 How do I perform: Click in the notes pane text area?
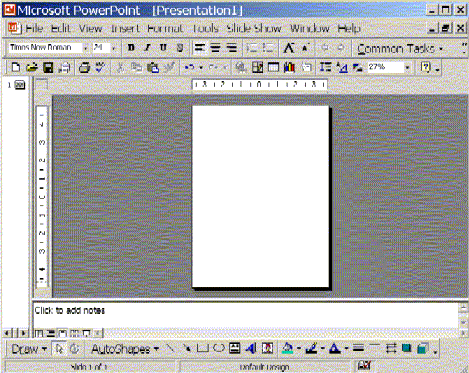tap(246, 315)
